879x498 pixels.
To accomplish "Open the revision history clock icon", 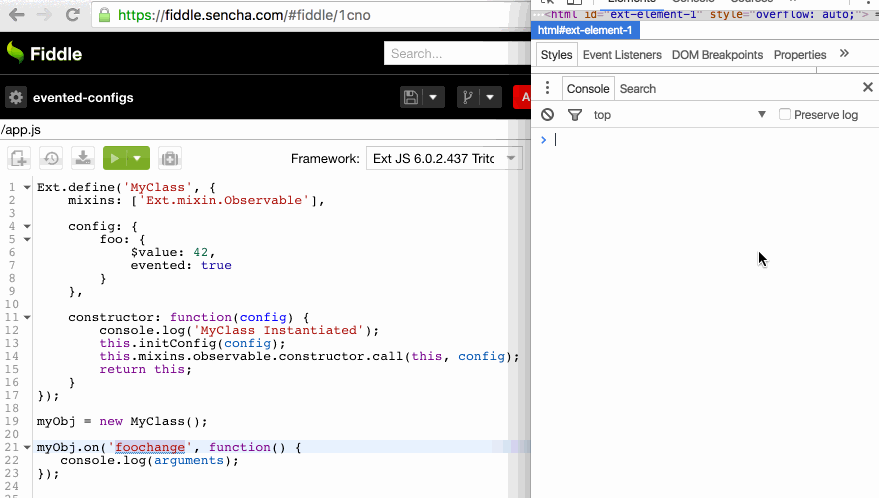I will 51,159.
